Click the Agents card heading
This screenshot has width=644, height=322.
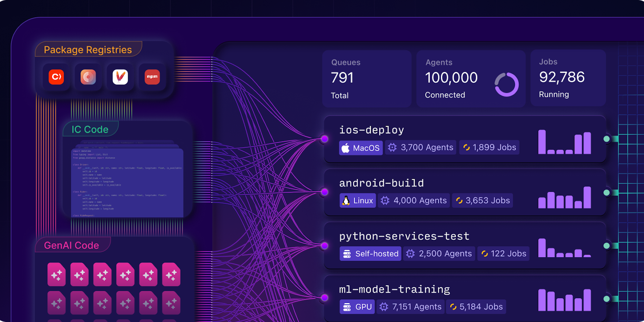point(439,63)
